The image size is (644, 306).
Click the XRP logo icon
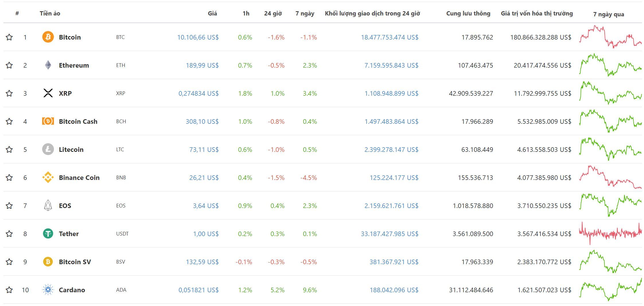[x=48, y=93]
